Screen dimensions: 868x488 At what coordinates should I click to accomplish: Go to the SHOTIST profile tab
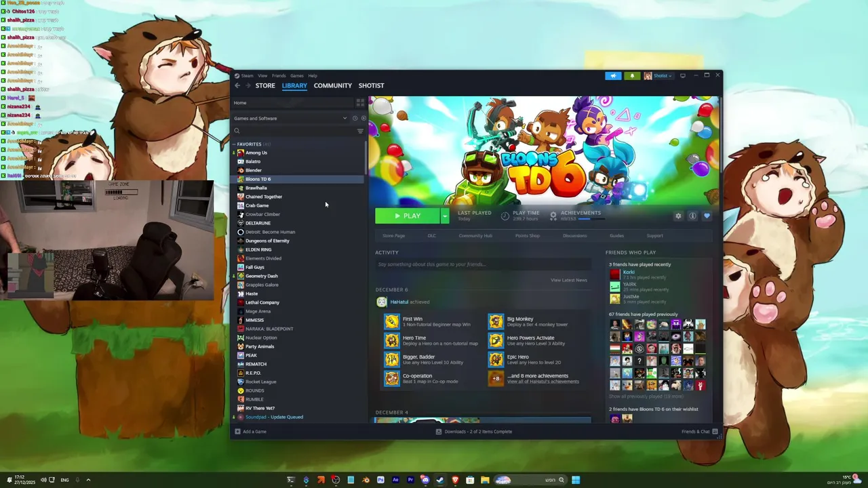point(371,85)
